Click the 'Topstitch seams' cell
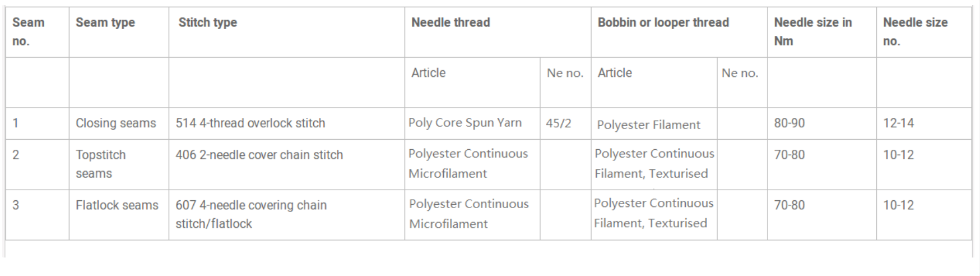The height and width of the screenshot is (276, 980). (x=119, y=164)
